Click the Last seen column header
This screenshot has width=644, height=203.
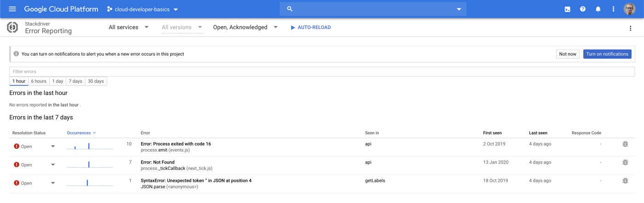tap(538, 133)
